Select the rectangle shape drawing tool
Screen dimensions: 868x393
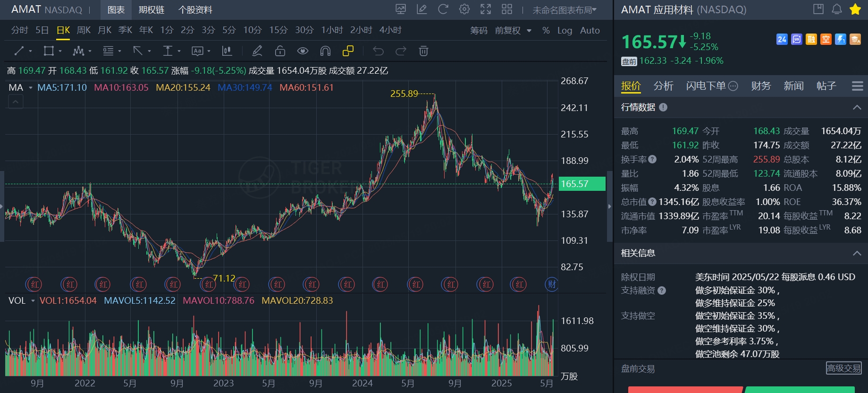[x=49, y=51]
